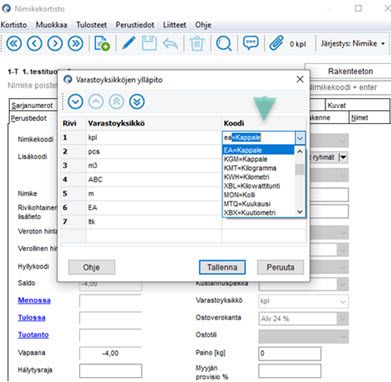The image size is (391, 382).
Task: Open the Liitteet menu
Action: pyautogui.click(x=174, y=25)
